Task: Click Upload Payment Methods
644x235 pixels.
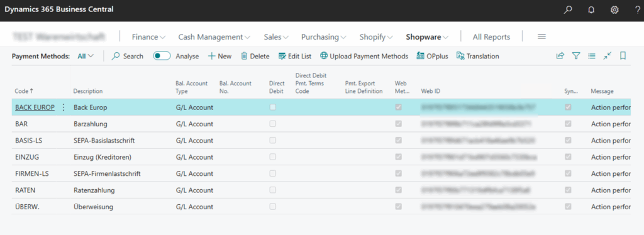Action: pyautogui.click(x=364, y=56)
